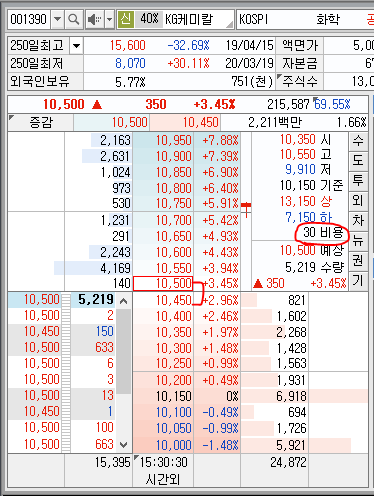Image resolution: width=374 pixels, height=496 pixels.
Task: Click the 40% margin badge
Action: coord(149,19)
